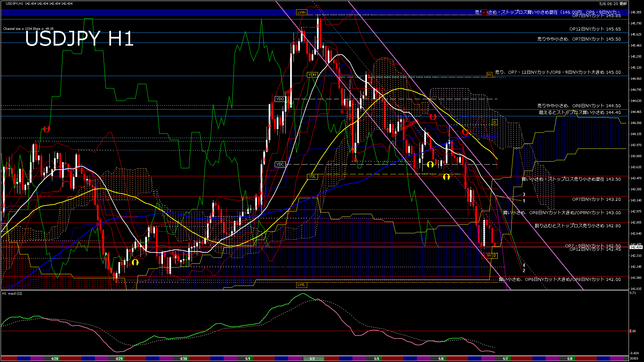Select the YDL yesterday-low marker
This screenshot has height=362, width=644.
pos(312,177)
